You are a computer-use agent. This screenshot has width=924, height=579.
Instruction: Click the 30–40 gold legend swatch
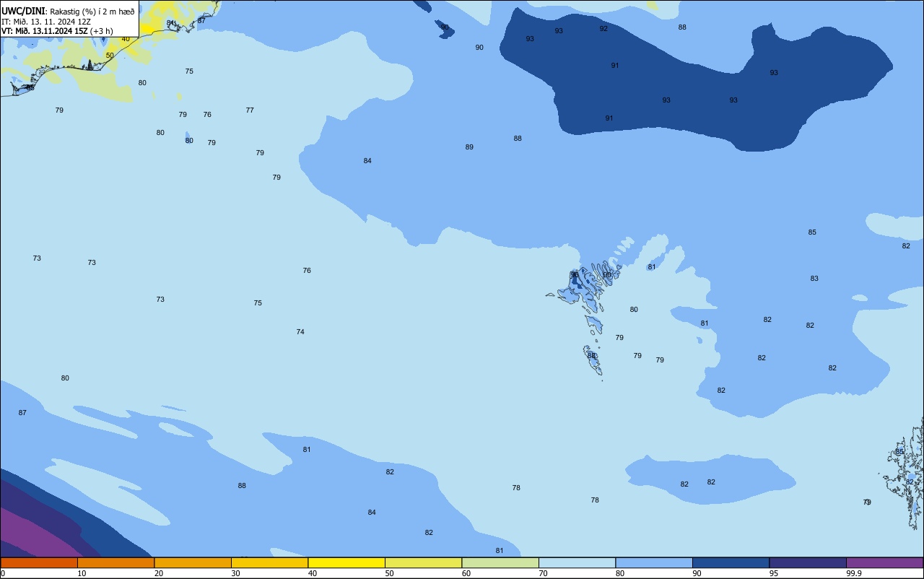tap(269, 562)
